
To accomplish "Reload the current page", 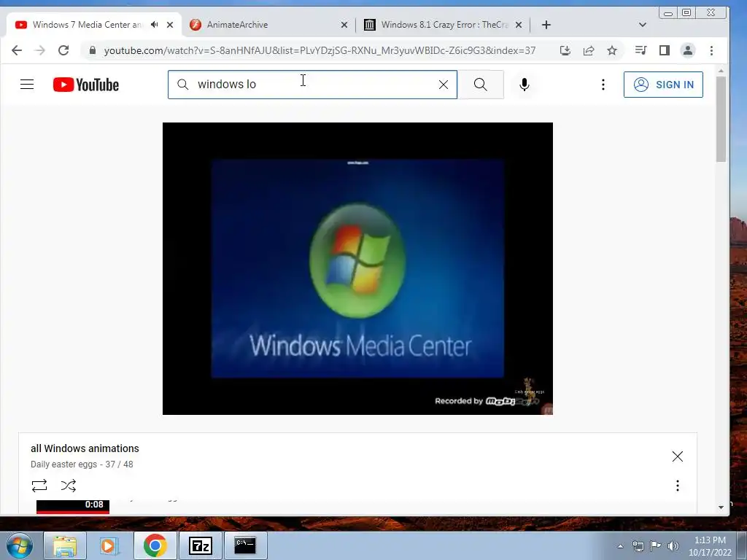I will pyautogui.click(x=63, y=50).
